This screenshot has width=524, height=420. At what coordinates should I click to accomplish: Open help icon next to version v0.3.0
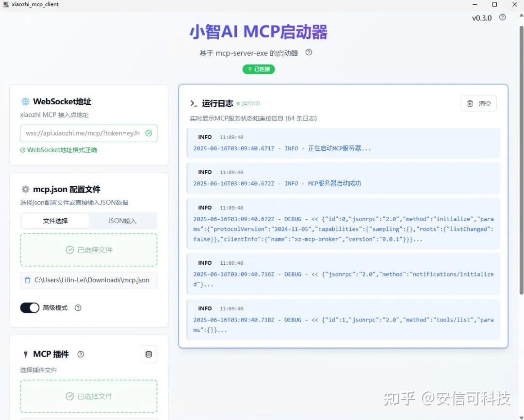click(502, 17)
